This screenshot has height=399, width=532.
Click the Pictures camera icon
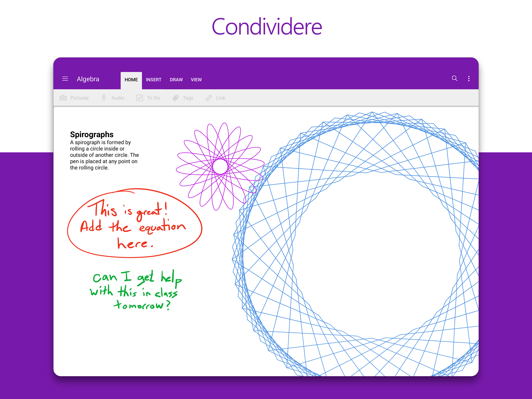tap(63, 98)
